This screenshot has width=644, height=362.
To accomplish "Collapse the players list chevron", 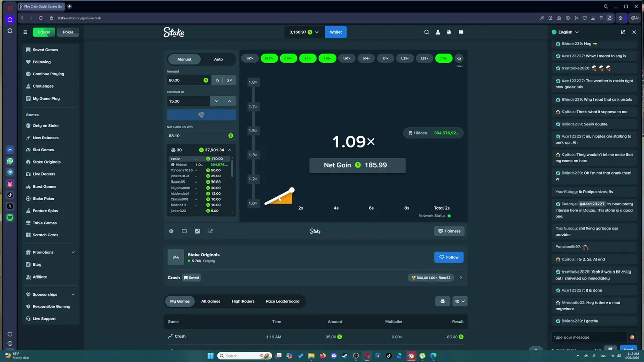I will pyautogui.click(x=230, y=150).
